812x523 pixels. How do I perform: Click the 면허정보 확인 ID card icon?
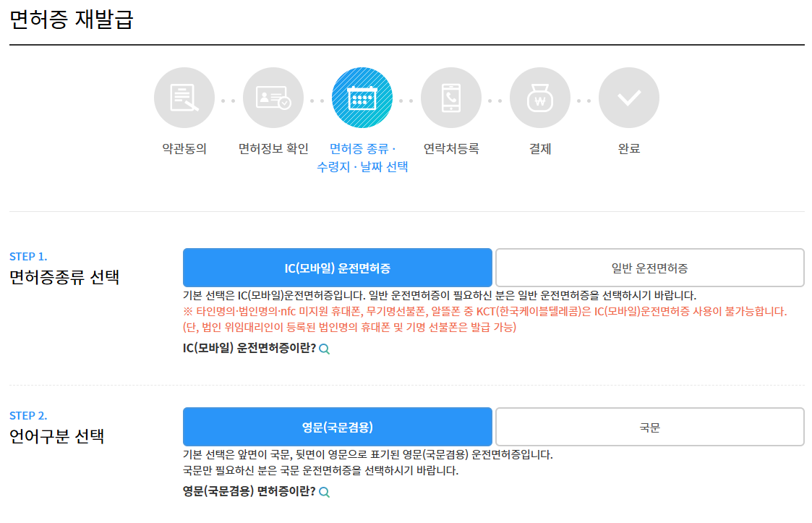273,97
